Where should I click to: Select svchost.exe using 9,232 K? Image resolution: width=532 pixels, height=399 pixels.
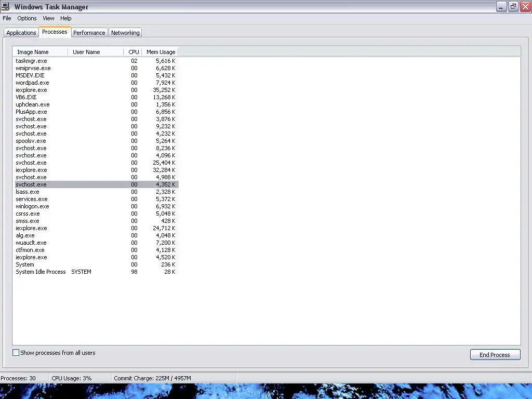tap(96, 126)
